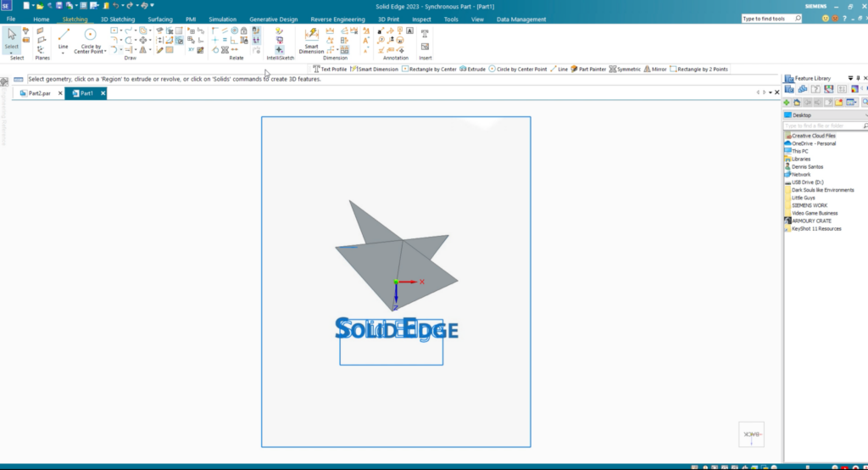Click the Insert text profile icon in ribbon

tap(425, 34)
